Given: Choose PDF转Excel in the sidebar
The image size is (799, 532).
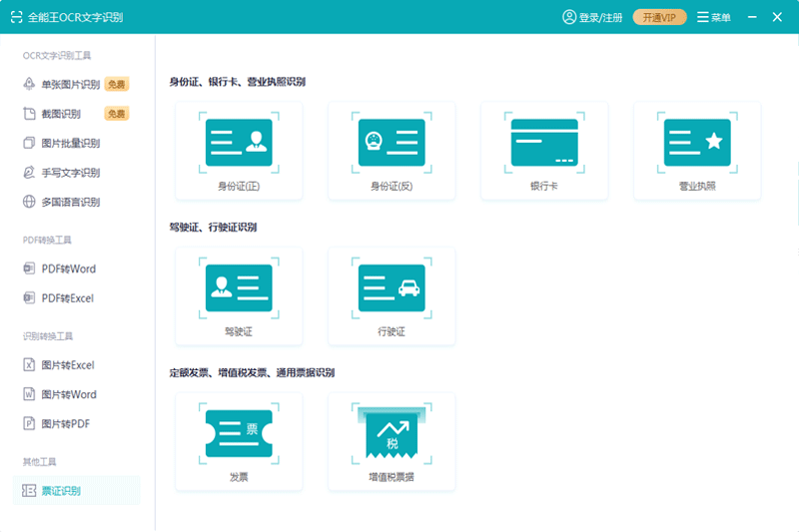Looking at the screenshot, I should click(68, 298).
